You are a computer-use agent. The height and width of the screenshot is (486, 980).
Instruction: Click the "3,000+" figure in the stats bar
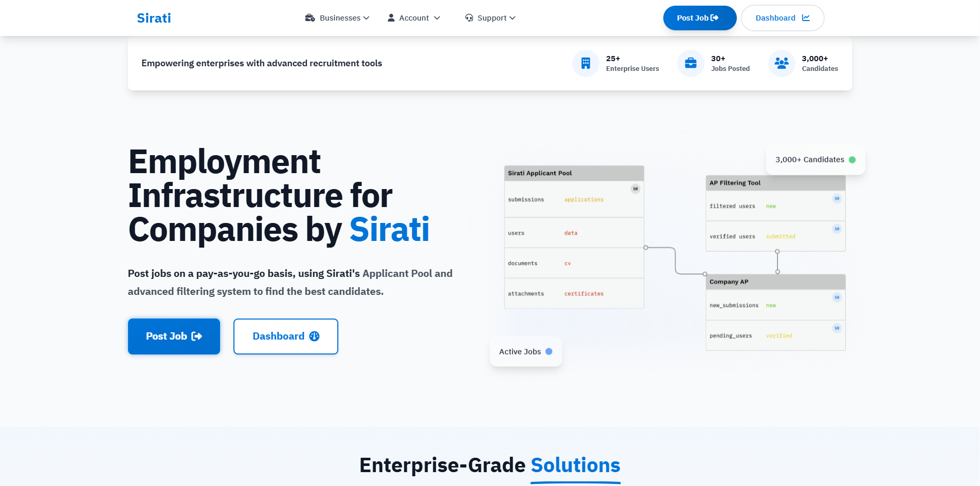[814, 59]
